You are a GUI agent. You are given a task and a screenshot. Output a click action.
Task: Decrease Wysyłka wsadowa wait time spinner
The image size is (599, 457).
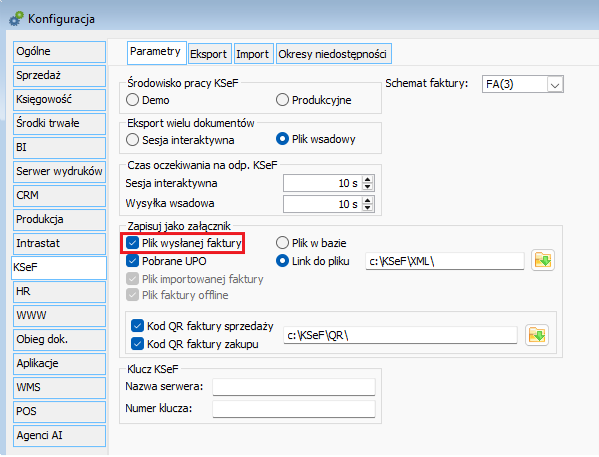coord(367,207)
